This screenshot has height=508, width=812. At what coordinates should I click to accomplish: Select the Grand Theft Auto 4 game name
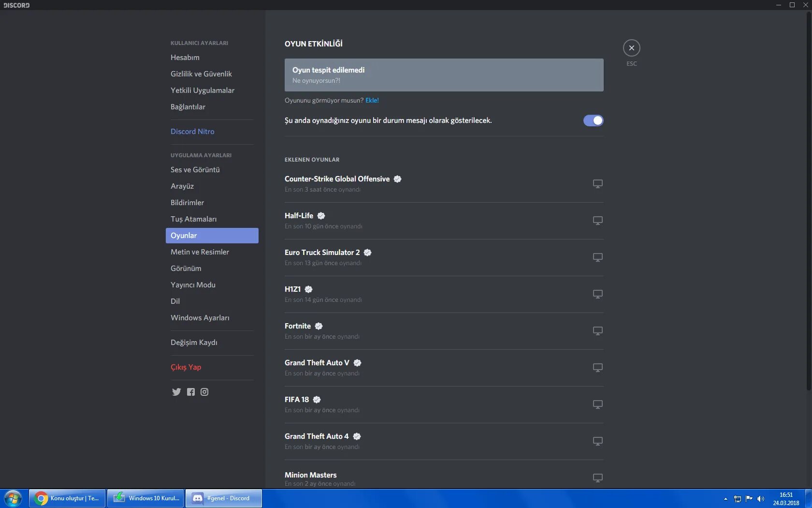pyautogui.click(x=317, y=436)
